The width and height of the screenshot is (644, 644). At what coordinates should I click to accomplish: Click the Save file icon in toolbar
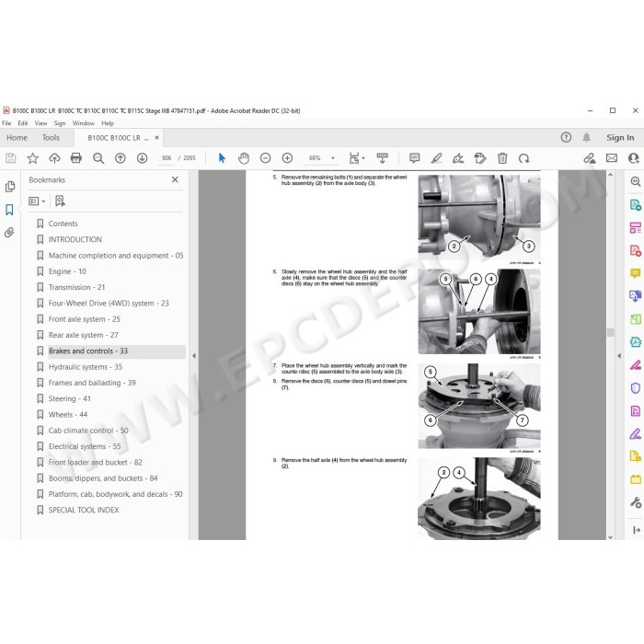pyautogui.click(x=11, y=158)
